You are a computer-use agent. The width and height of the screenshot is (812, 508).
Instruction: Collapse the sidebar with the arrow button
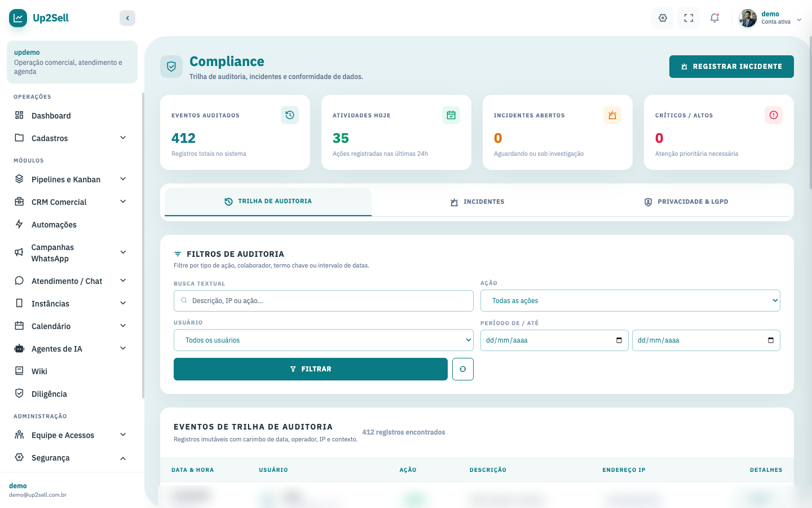tap(127, 18)
